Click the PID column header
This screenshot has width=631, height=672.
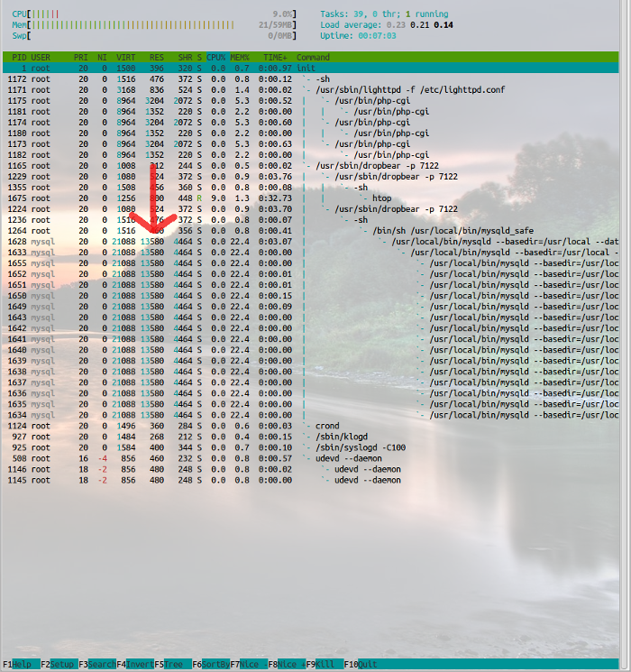(18, 57)
